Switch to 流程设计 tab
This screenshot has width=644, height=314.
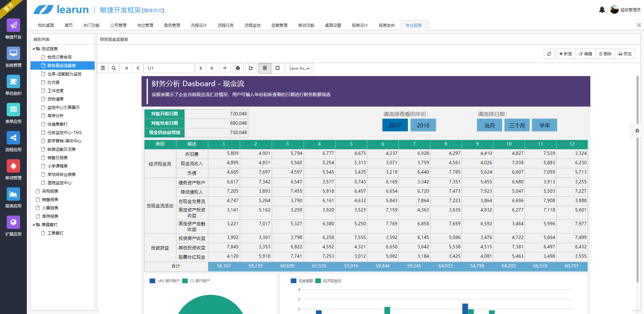click(x=199, y=25)
